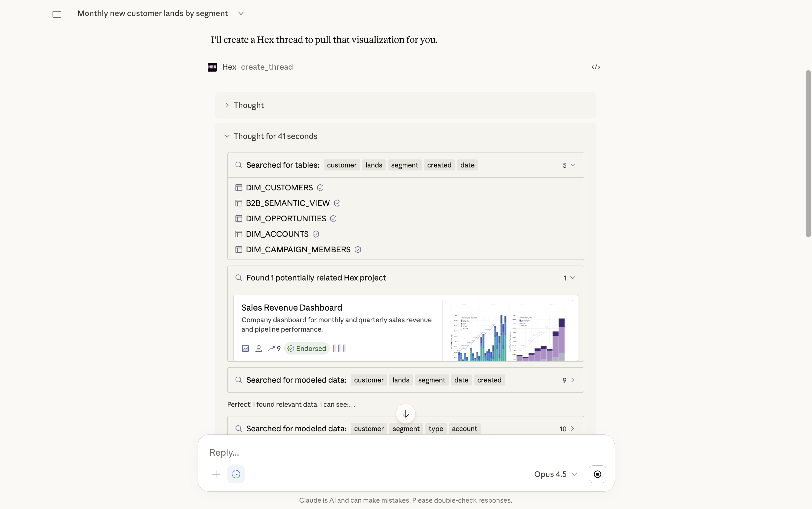The image size is (812, 509).
Task: Click the DIM_CUSTOMERS verified badge icon
Action: click(x=320, y=188)
